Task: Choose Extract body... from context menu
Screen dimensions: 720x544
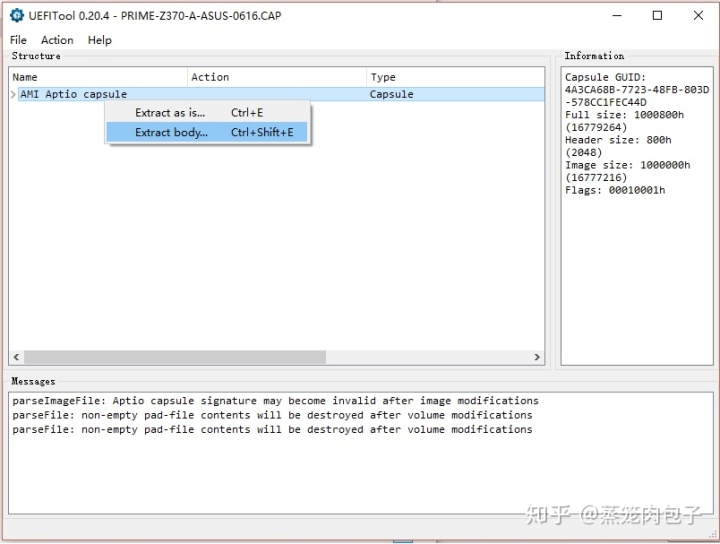Action: (x=207, y=132)
